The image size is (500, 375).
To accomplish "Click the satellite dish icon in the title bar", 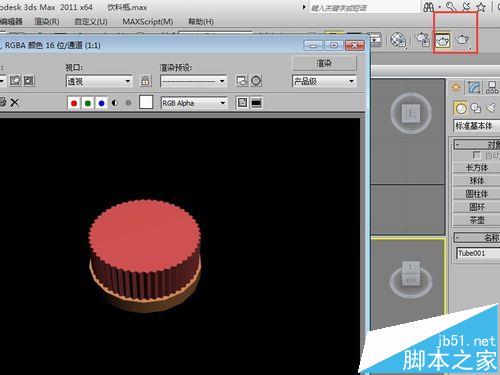I will [466, 7].
